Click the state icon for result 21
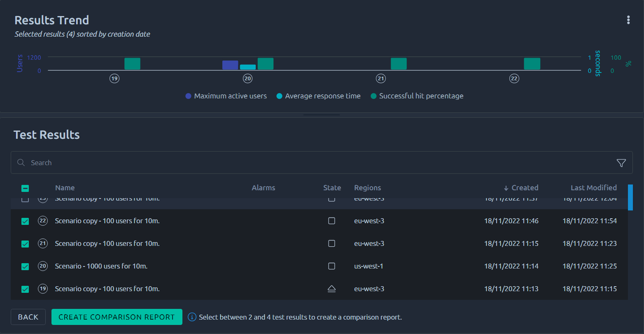This screenshot has height=334, width=644. pos(331,243)
